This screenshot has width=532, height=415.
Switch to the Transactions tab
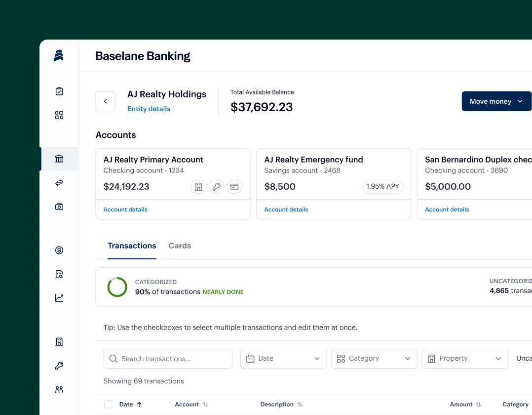click(132, 246)
